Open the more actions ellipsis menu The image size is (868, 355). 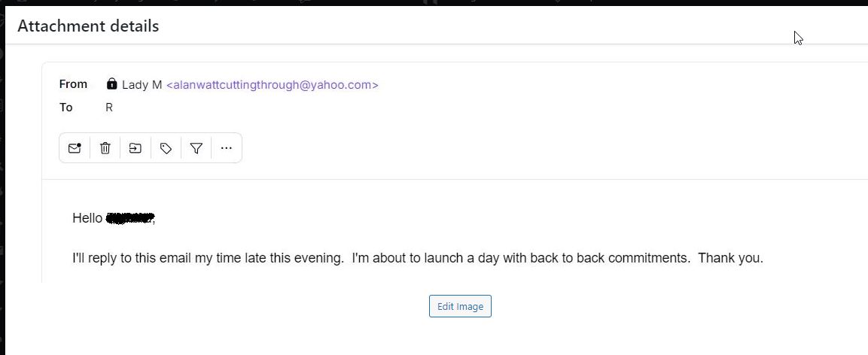click(227, 148)
